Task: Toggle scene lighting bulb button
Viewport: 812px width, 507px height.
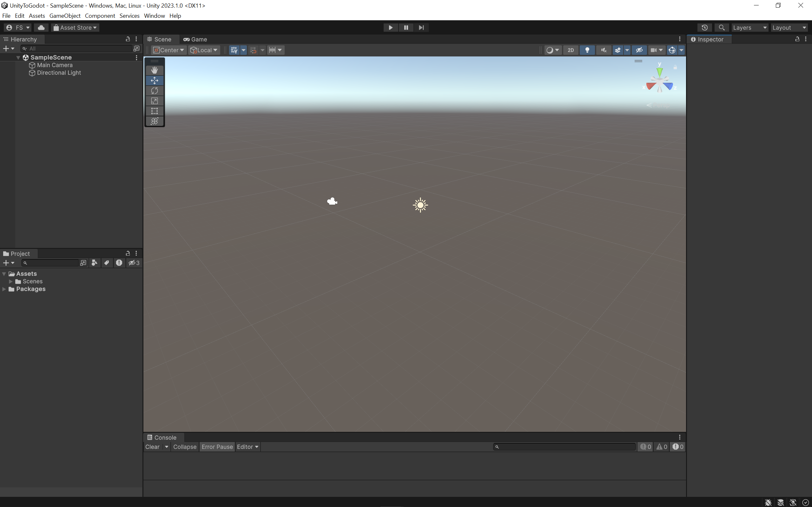Action: [587, 50]
